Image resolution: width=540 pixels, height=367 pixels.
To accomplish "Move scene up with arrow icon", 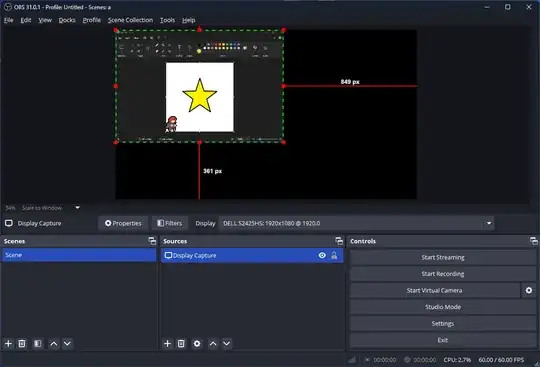I will pos(54,344).
